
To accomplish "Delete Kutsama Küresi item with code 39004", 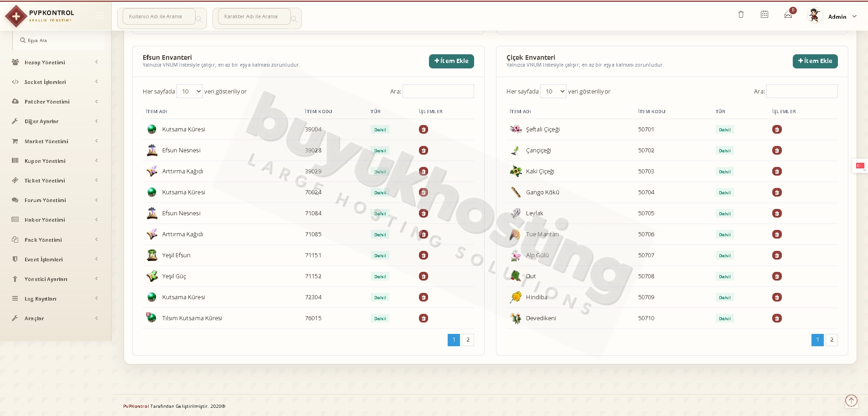I will [x=424, y=130].
